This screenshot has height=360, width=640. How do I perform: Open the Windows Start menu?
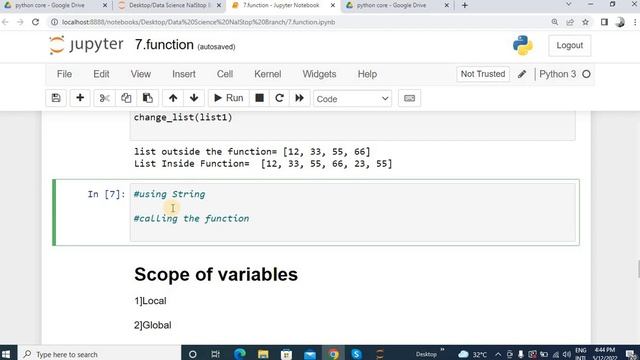(6, 354)
